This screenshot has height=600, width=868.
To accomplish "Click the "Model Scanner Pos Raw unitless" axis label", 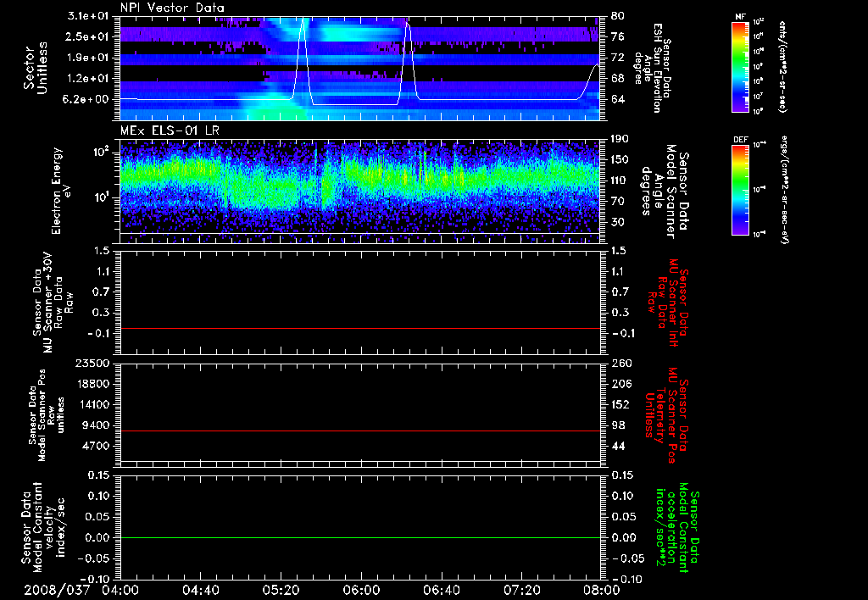I will coord(47,415).
